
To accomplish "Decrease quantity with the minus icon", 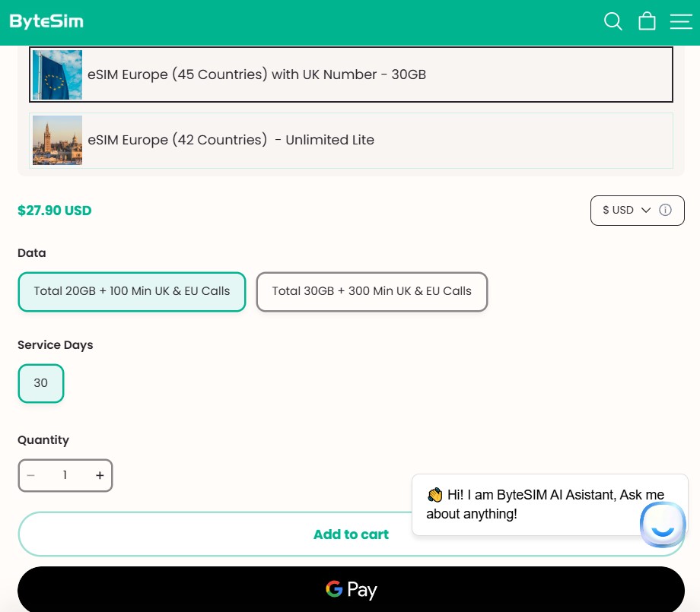I will pos(31,475).
